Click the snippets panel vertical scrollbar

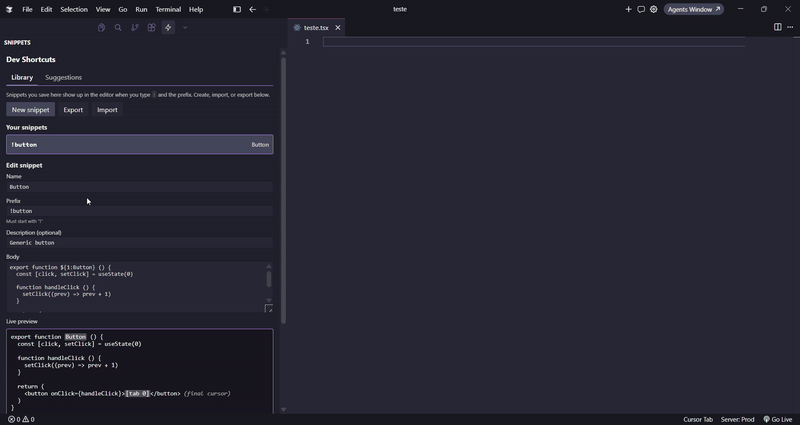(283, 190)
